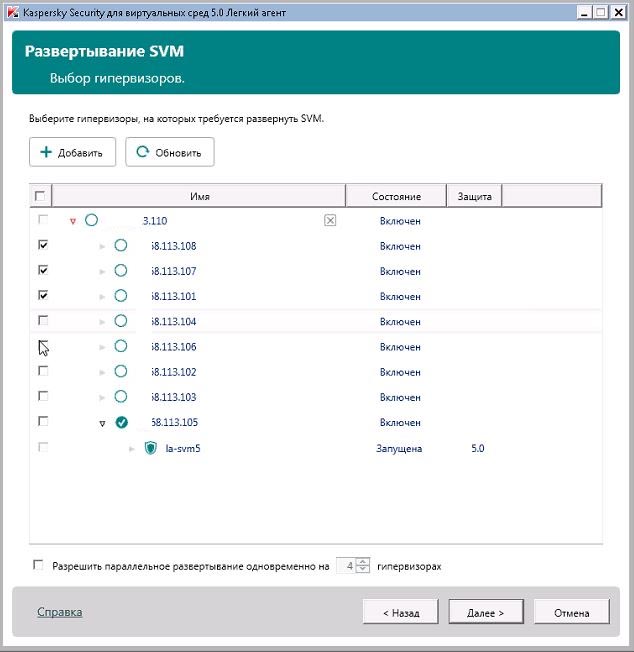634x652 pixels.
Task: Click the circle icon beside 58.113.106
Action: (121, 346)
